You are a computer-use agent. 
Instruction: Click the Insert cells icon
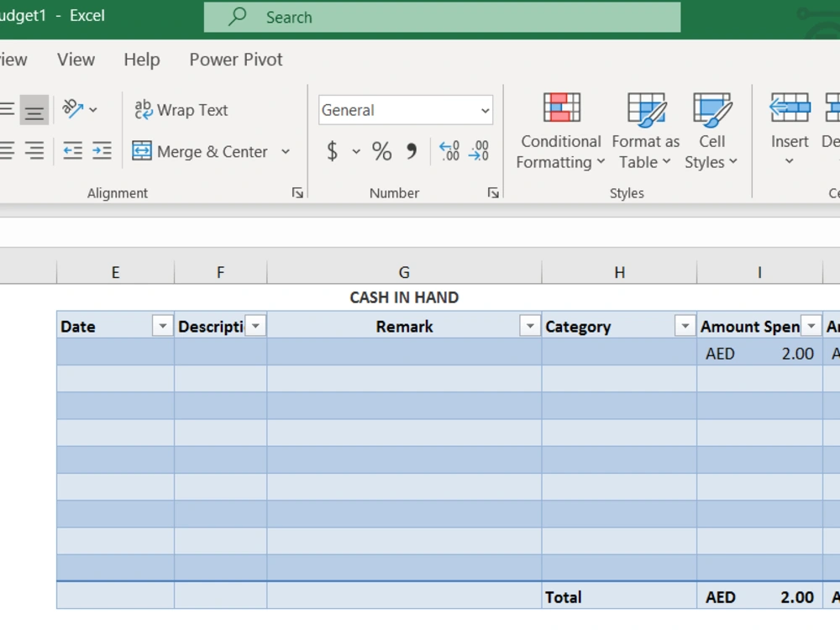pyautogui.click(x=790, y=108)
